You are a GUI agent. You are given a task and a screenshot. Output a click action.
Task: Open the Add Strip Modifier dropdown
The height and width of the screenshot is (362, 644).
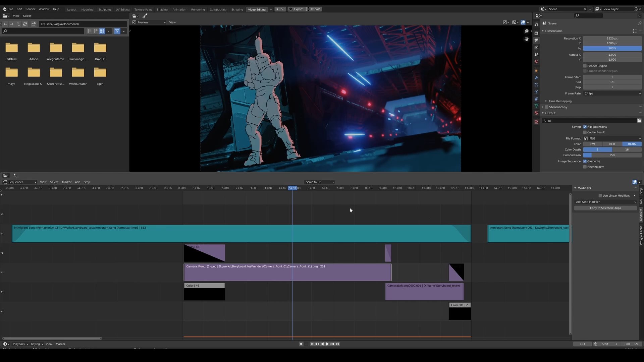(605, 202)
